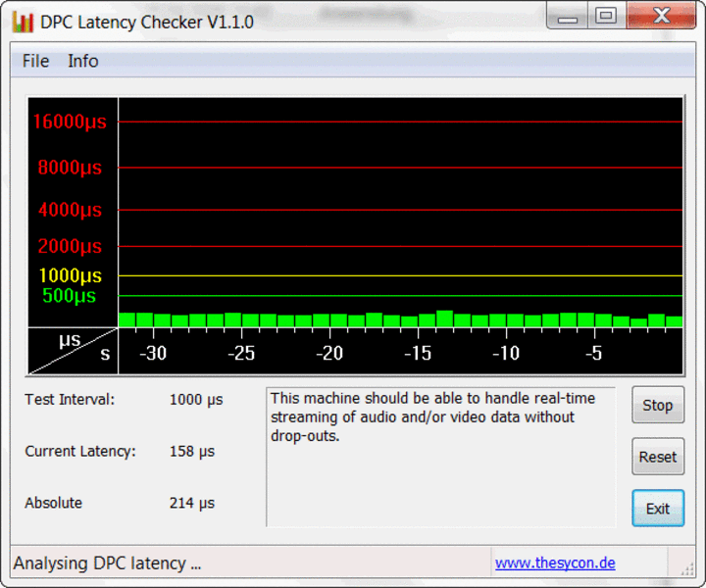Open the Info menu
706x588 pixels.
82,61
